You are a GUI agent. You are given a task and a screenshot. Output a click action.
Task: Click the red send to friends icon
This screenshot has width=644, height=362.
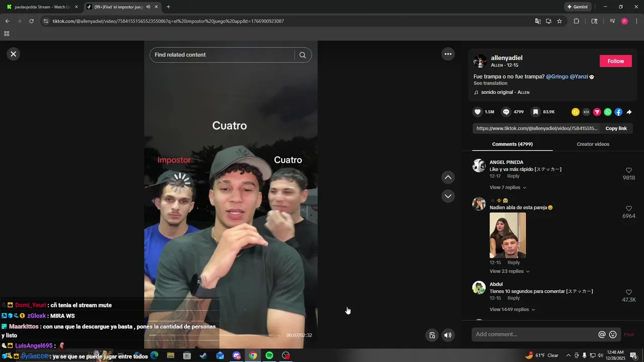tap(597, 112)
